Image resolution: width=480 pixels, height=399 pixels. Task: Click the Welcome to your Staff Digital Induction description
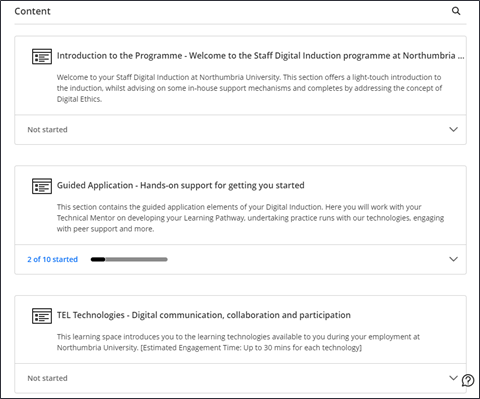249,88
